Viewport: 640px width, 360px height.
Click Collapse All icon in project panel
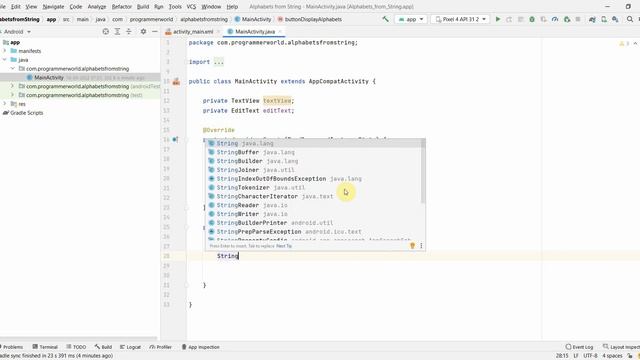click(129, 31)
